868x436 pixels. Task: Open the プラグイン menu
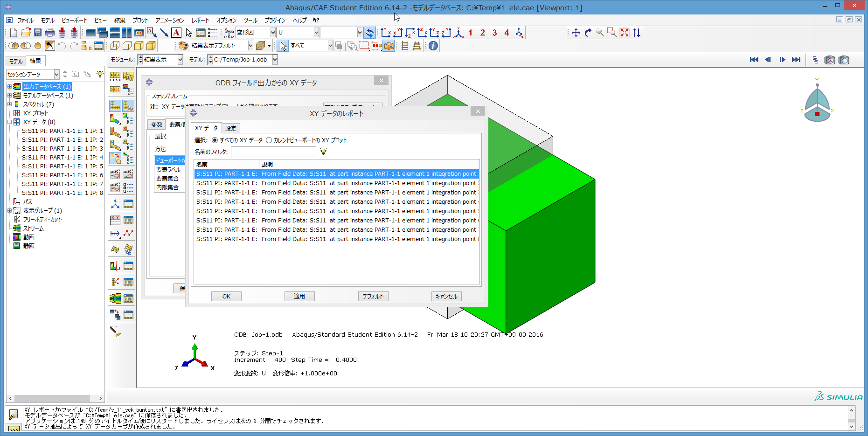[275, 21]
